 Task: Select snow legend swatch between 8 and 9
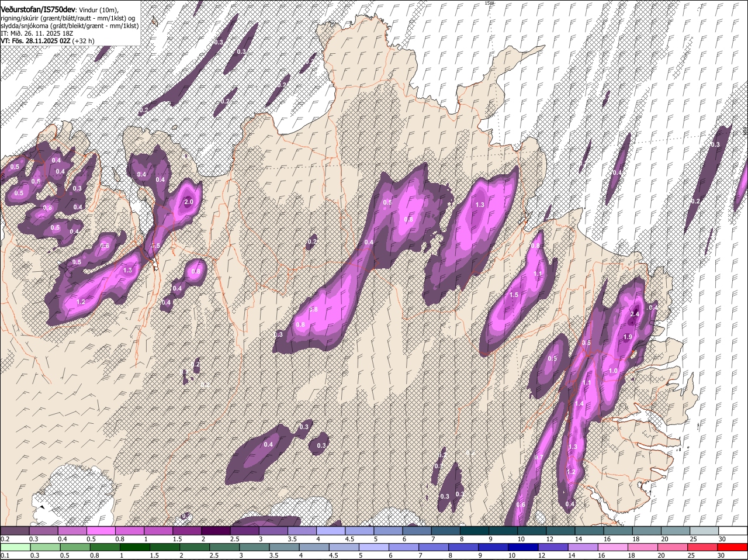pyautogui.click(x=476, y=530)
